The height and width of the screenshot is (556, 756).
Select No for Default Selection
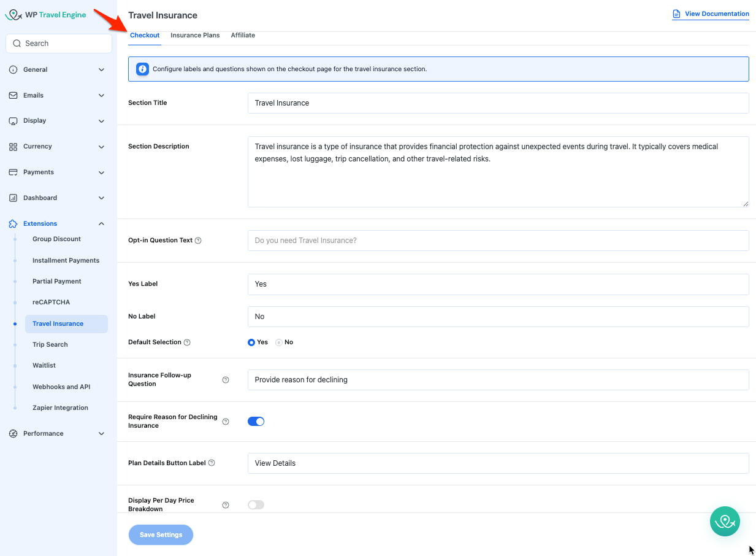pyautogui.click(x=280, y=342)
